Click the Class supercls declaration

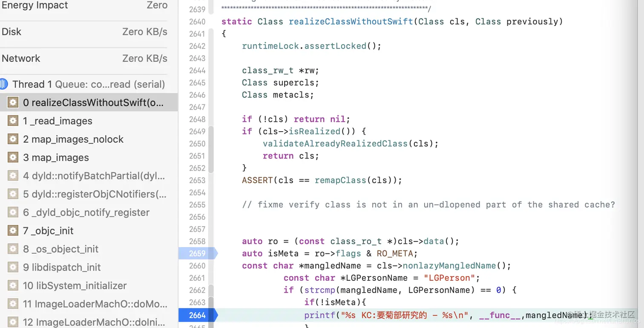coord(281,83)
